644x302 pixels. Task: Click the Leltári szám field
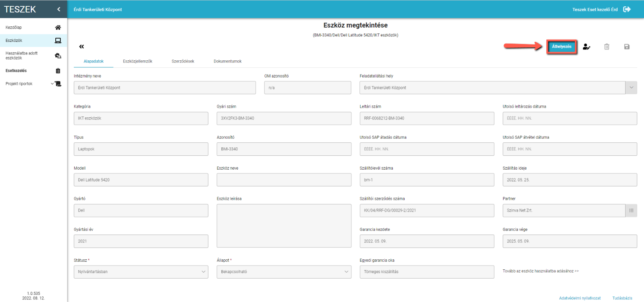pos(427,118)
